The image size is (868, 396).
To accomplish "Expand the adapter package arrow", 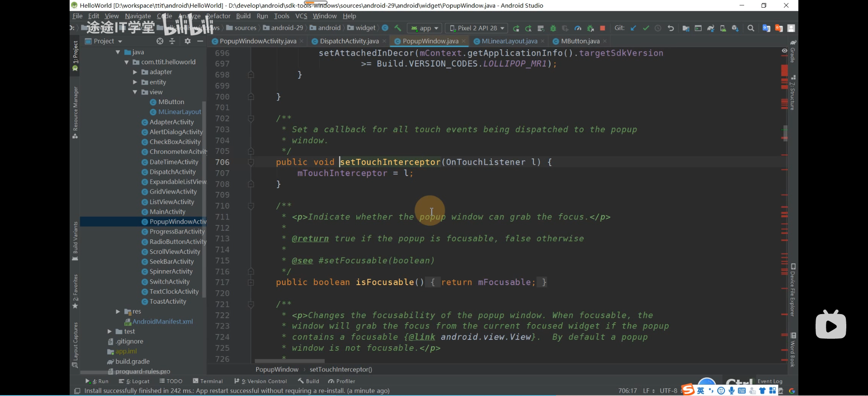I will (135, 72).
